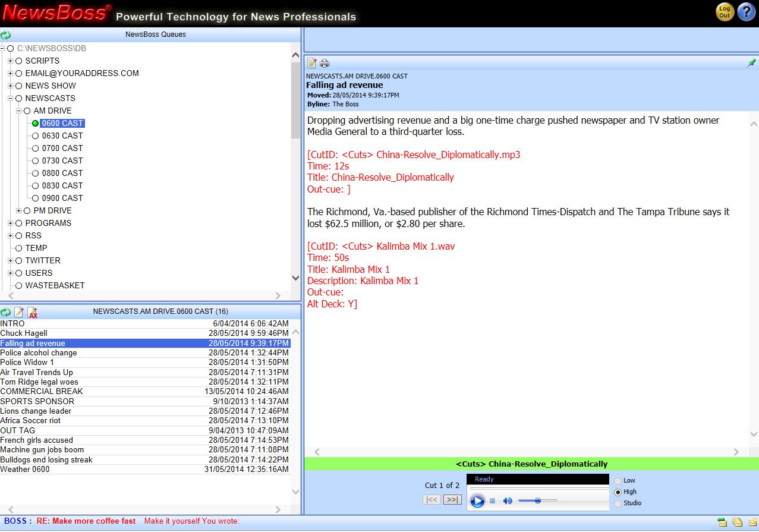Viewport: 759px width, 532px height.
Task: Collapse the NEWSCASTS queue
Action: tap(10, 98)
